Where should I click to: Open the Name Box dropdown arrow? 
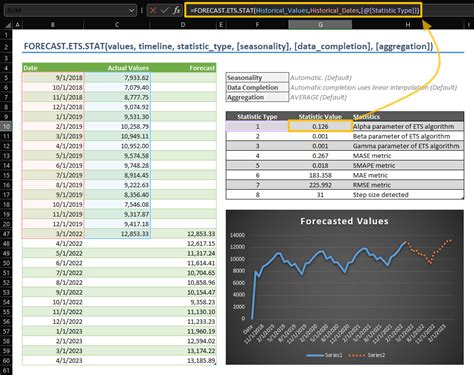coord(131,11)
